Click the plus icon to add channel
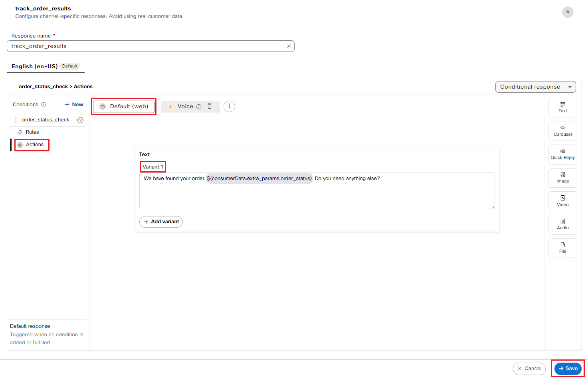Viewport: 588px width, 377px height. tap(229, 106)
